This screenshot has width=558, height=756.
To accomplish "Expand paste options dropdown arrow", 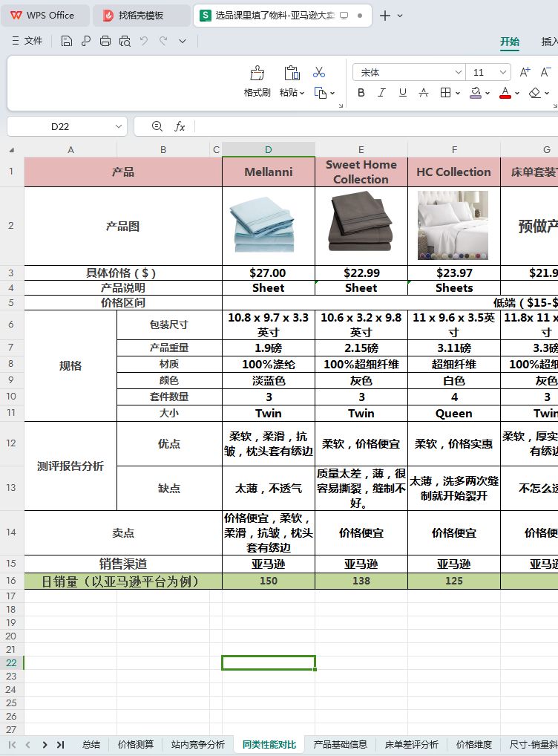I will coord(302,93).
